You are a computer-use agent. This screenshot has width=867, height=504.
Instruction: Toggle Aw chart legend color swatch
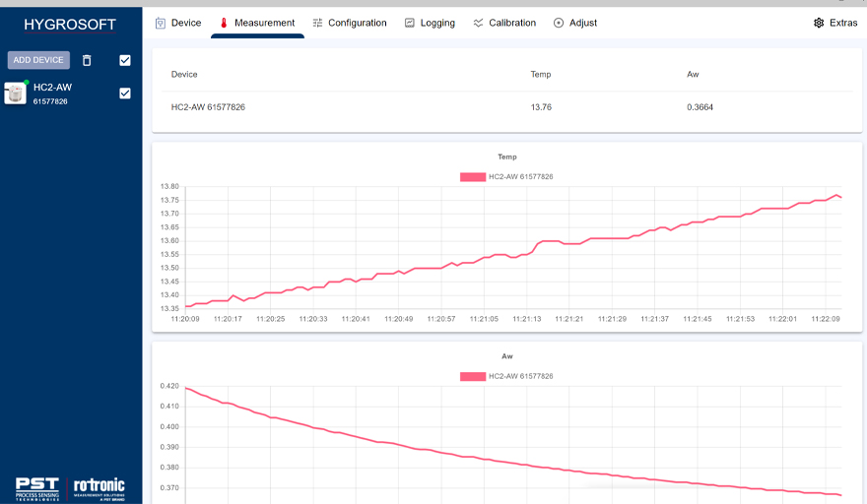tap(473, 377)
